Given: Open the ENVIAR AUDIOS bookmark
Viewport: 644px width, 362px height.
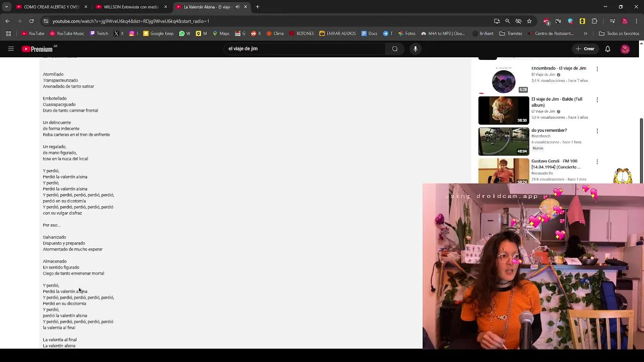Looking at the screenshot, I should pos(338,34).
